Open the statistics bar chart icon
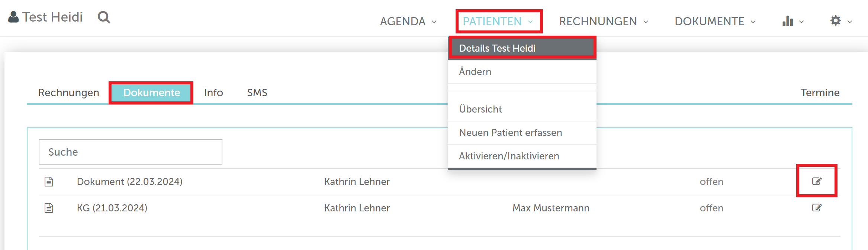This screenshot has width=868, height=250. (x=787, y=21)
